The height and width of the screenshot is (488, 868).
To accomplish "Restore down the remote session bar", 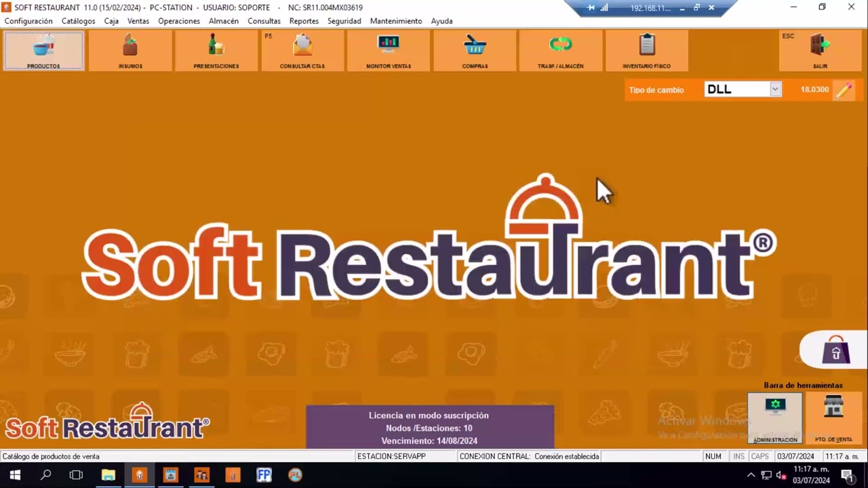I will [x=696, y=8].
